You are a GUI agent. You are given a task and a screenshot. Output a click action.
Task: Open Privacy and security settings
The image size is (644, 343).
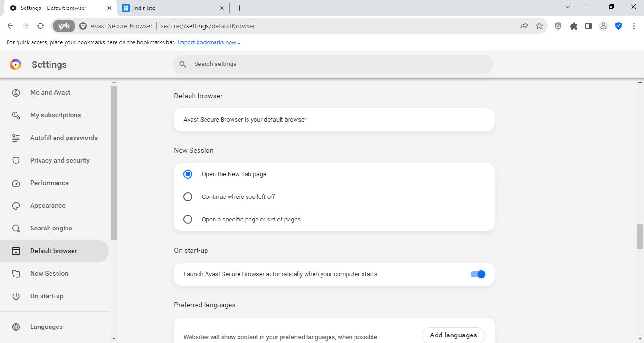point(60,160)
